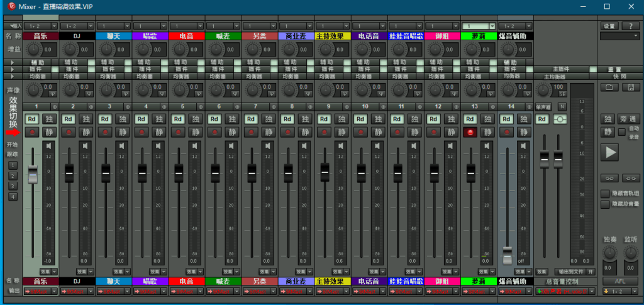Click the 煤音辅助 channel volume fader

coord(508,255)
